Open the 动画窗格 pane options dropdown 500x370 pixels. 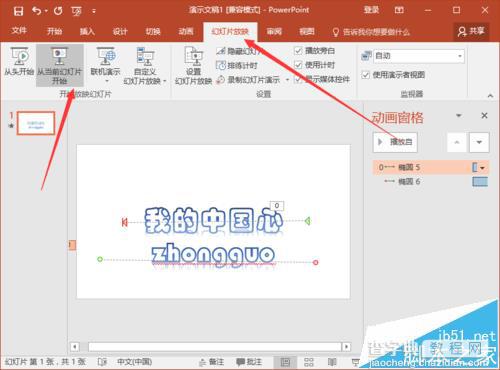pyautogui.click(x=459, y=116)
